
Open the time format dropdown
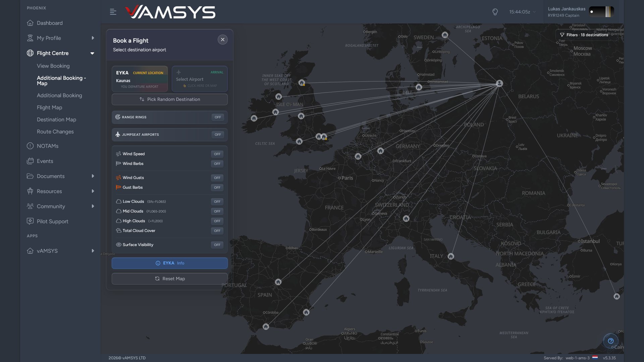tap(534, 12)
